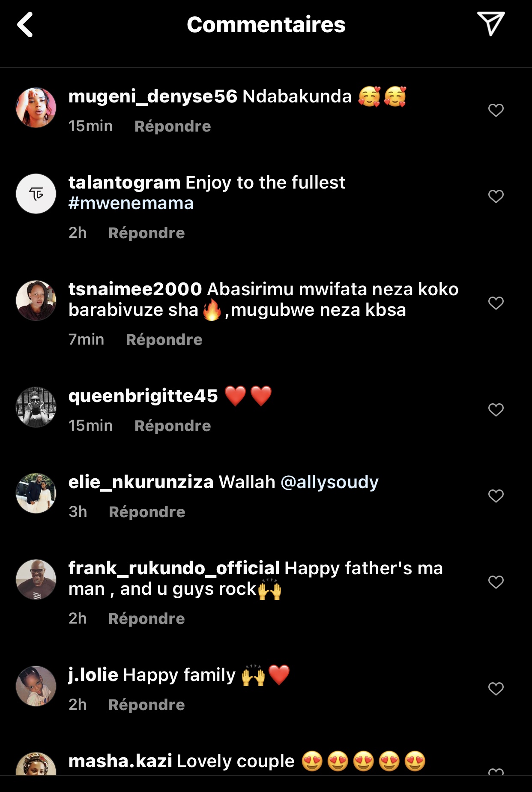Tap the back arrow icon
532x792 pixels.
[25, 25]
